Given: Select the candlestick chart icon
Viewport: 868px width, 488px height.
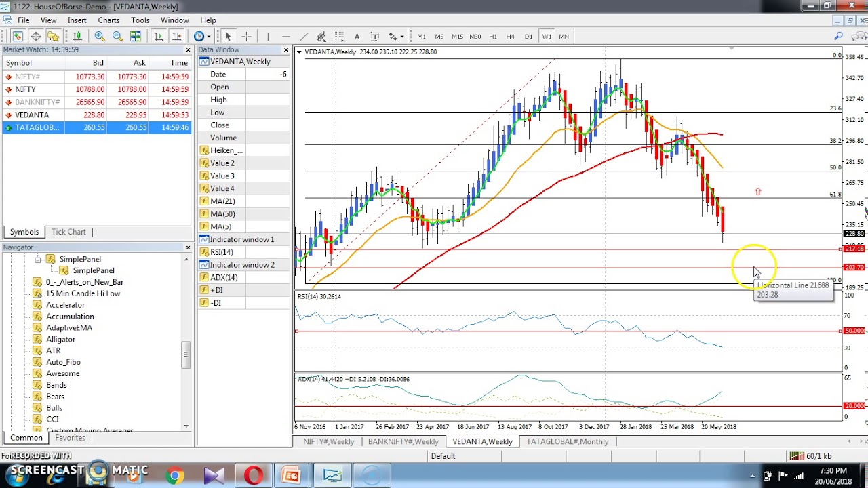Looking at the screenshot, I should coord(77,36).
